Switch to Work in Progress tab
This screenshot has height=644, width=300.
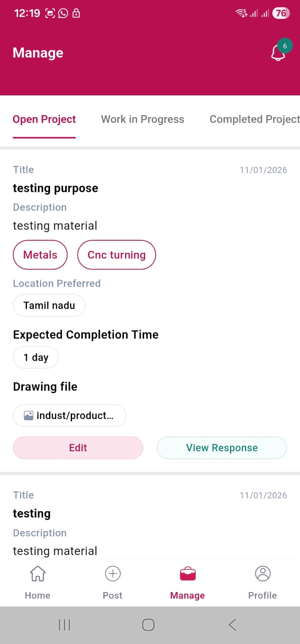[x=142, y=120]
